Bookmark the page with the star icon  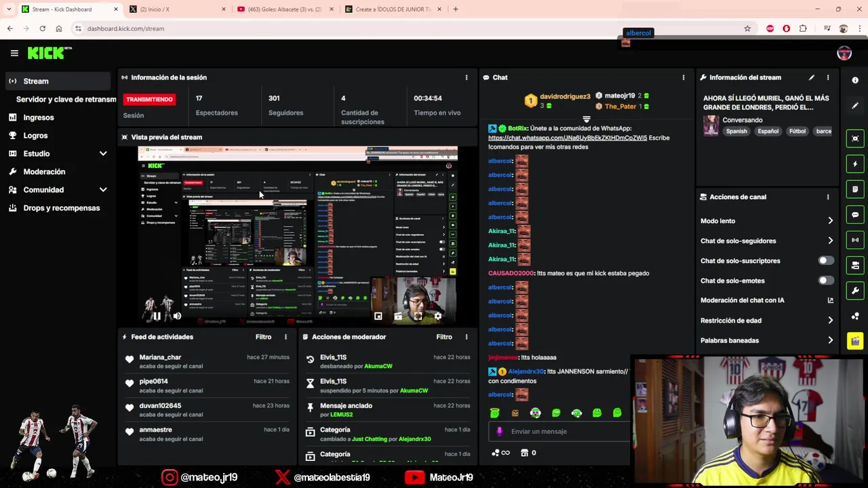coord(747,28)
